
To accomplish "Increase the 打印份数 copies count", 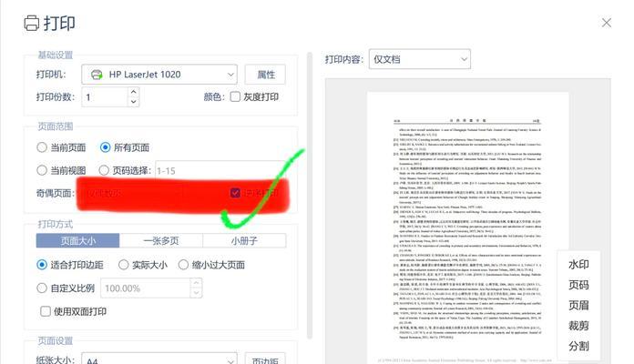I will pyautogui.click(x=133, y=92).
